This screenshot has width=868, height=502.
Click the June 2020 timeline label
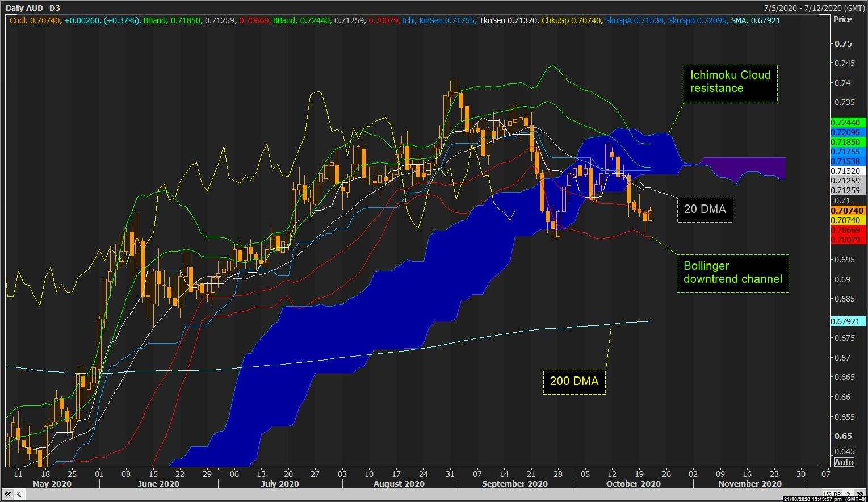(158, 484)
